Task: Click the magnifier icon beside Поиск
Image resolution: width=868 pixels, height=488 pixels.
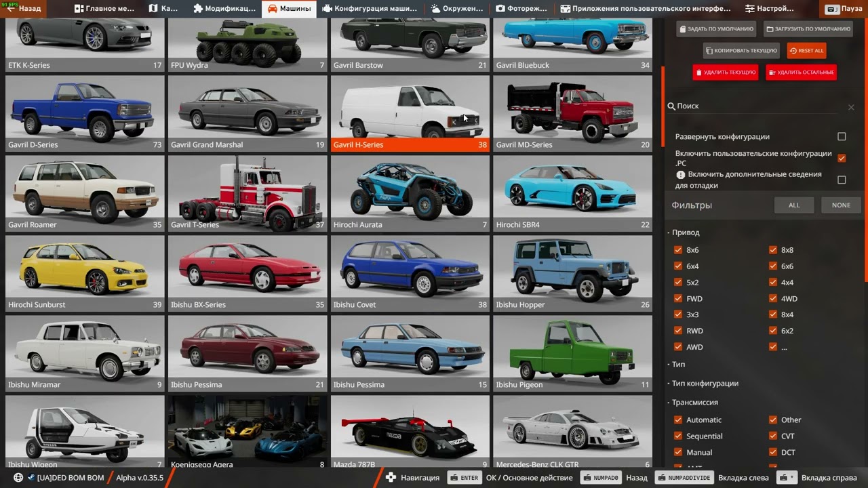Action: click(x=671, y=106)
